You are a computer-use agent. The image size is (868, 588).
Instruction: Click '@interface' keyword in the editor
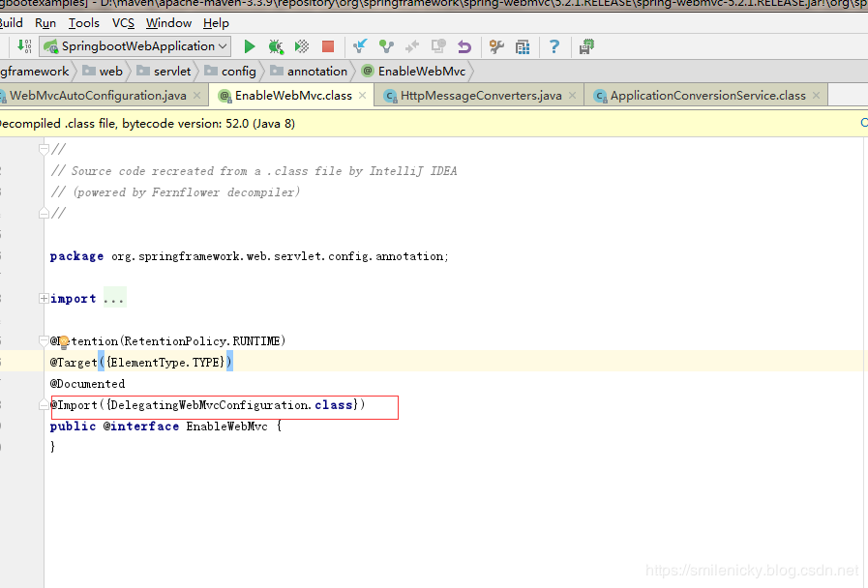pyautogui.click(x=141, y=426)
